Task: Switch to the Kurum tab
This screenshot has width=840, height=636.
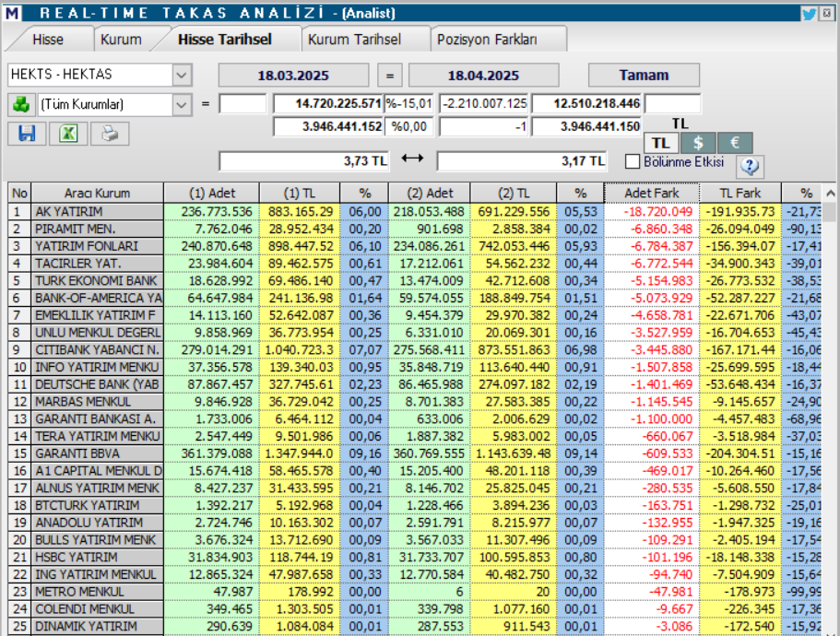Action: pyautogui.click(x=121, y=40)
